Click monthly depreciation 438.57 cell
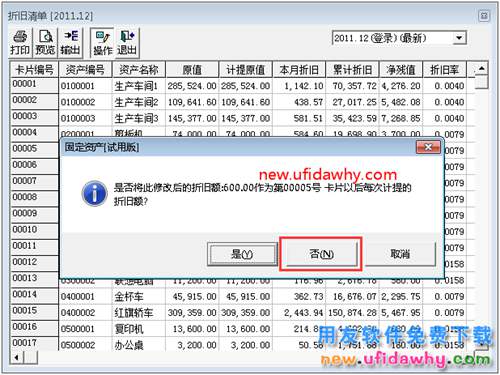Viewport: 500px width, 375px height. pos(299,102)
